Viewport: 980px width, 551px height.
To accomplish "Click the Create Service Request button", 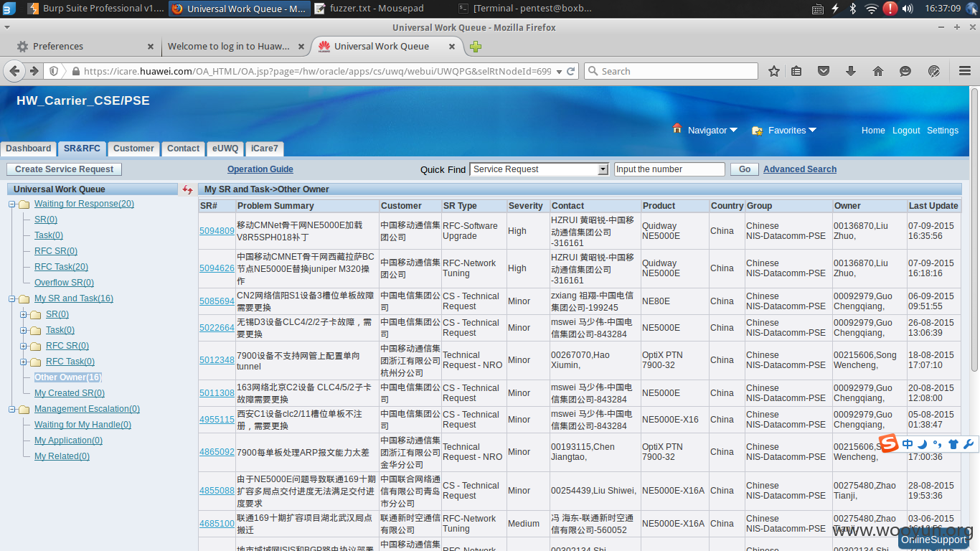I will (65, 169).
